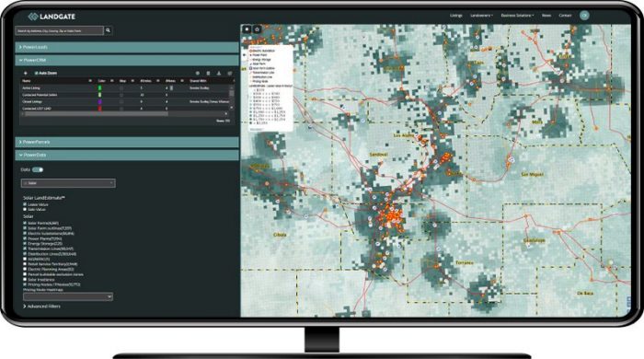Click the address search input field
This screenshot has width=644, height=359.
pyautogui.click(x=60, y=30)
